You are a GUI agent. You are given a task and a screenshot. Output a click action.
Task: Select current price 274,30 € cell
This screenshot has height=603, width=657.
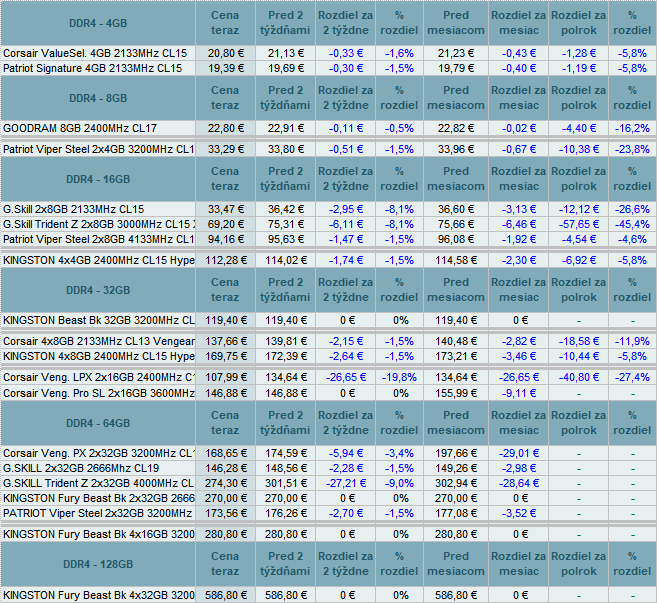pyautogui.click(x=225, y=483)
